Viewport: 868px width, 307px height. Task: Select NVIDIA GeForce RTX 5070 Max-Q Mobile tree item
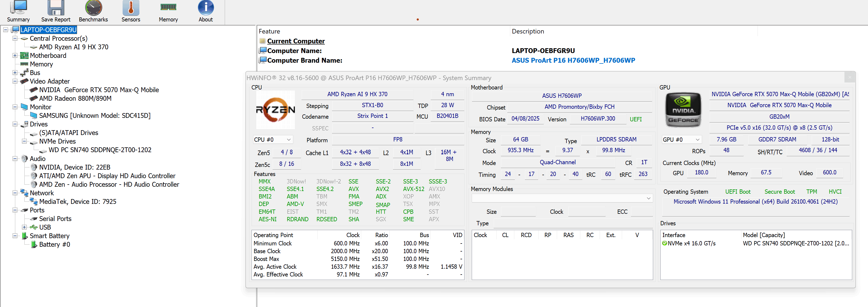(99, 90)
